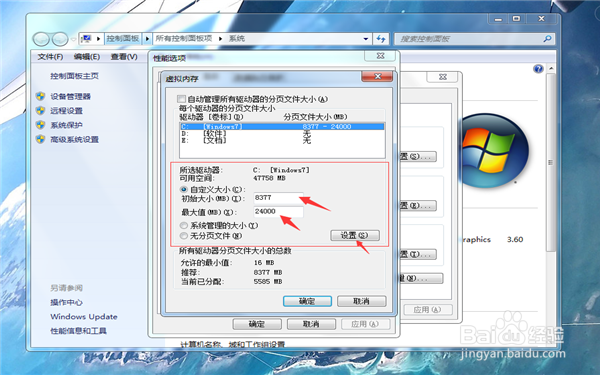Screen dimensions: 600x375
Task: Close the 性能选项 dialog
Action: point(380,56)
